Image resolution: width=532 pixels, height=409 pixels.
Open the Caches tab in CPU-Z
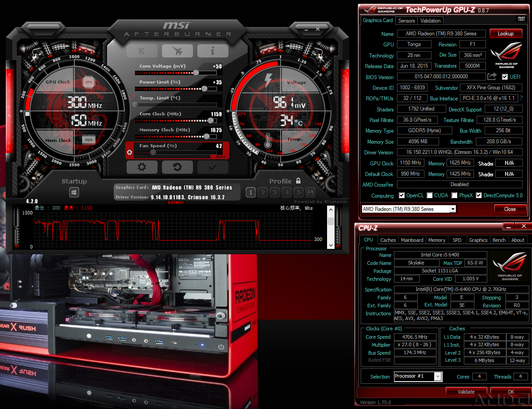388,240
